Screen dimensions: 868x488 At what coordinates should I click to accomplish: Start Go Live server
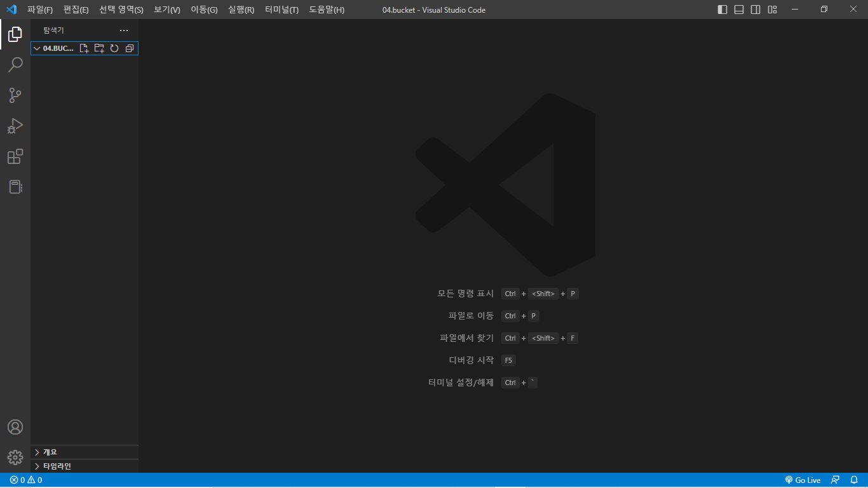click(x=803, y=480)
